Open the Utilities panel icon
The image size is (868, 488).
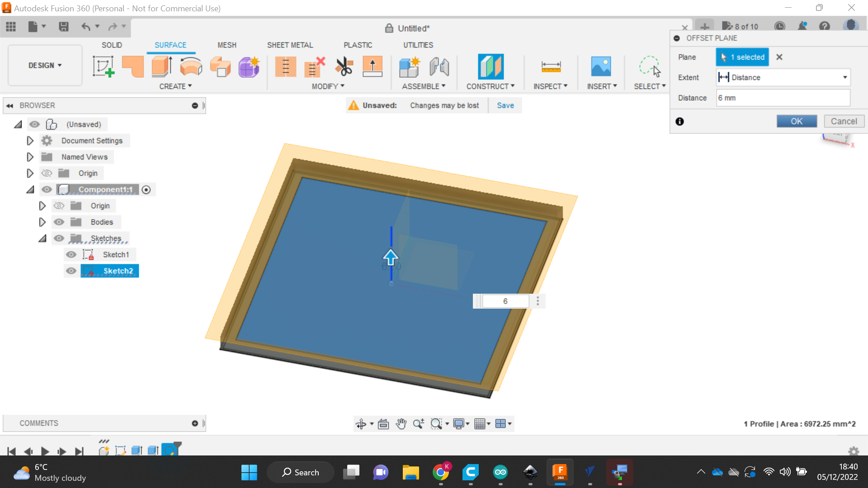(x=417, y=45)
